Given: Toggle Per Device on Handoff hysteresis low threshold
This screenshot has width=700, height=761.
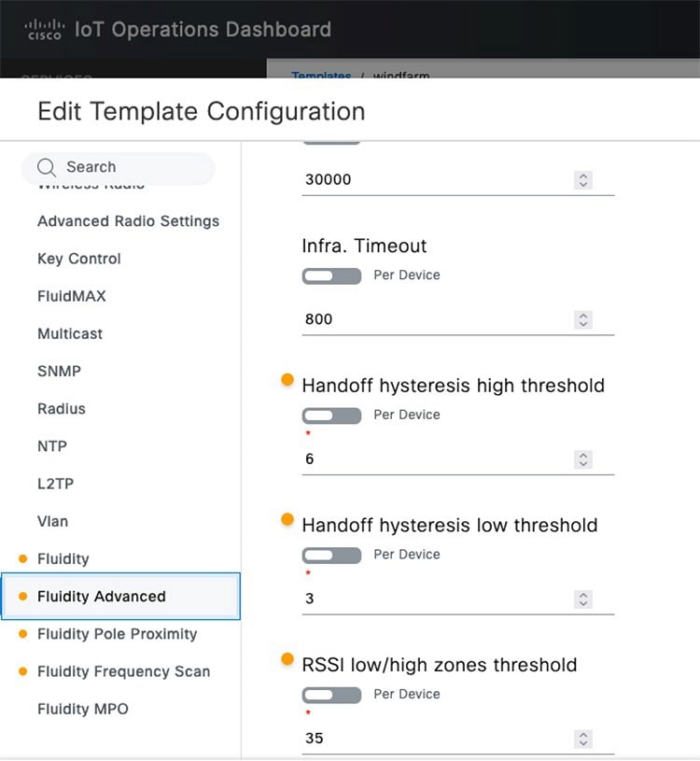Looking at the screenshot, I should tap(331, 555).
